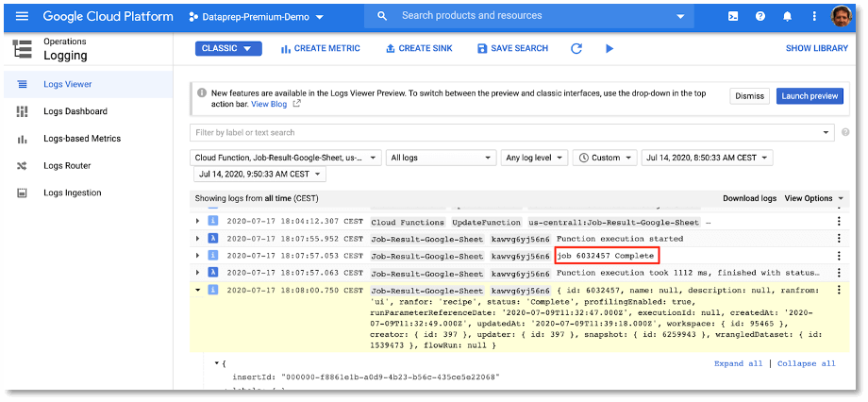Open Cloud Shell terminal icon
Image resolution: width=868 pixels, height=402 pixels.
click(733, 16)
